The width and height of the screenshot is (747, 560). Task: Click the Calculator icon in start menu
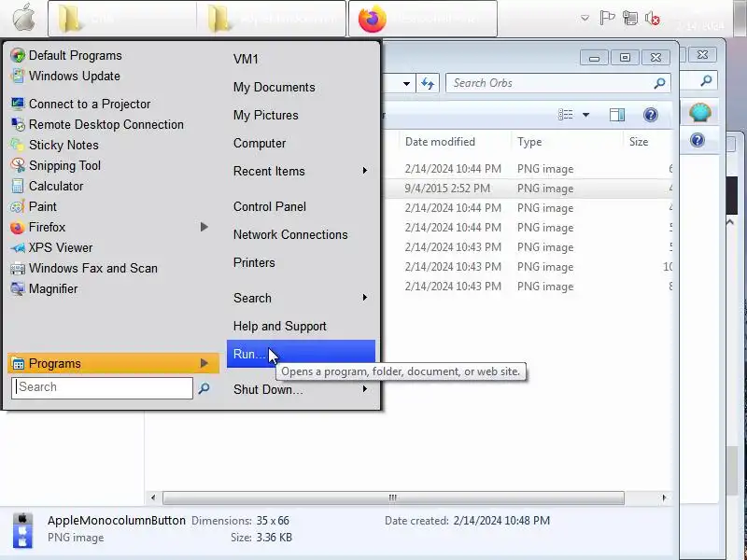click(18, 186)
